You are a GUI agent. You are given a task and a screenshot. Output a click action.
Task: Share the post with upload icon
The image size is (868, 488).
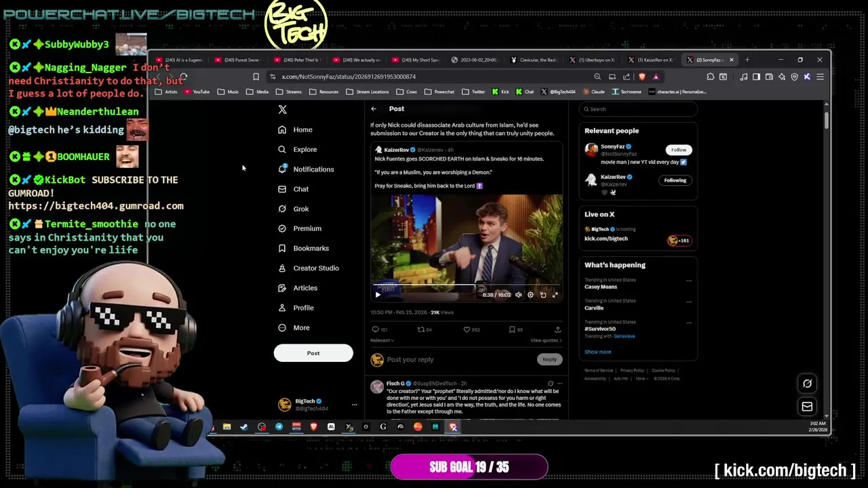(x=557, y=329)
